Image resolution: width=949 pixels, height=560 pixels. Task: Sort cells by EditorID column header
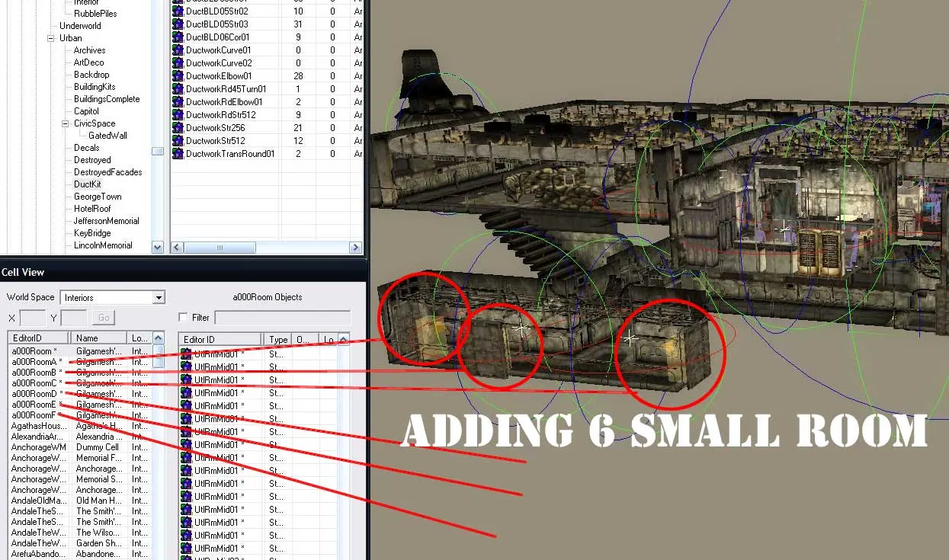click(x=39, y=338)
